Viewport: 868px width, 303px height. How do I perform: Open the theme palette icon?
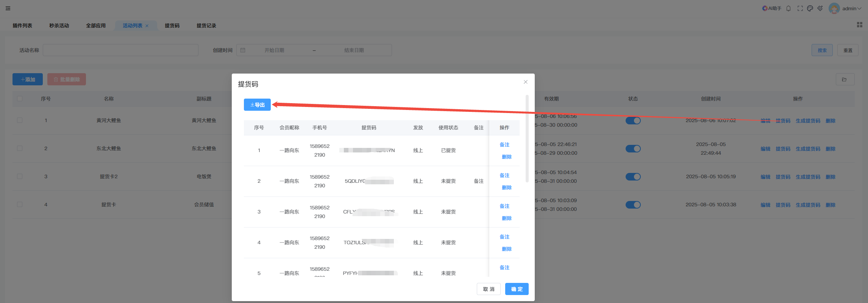[x=810, y=8]
